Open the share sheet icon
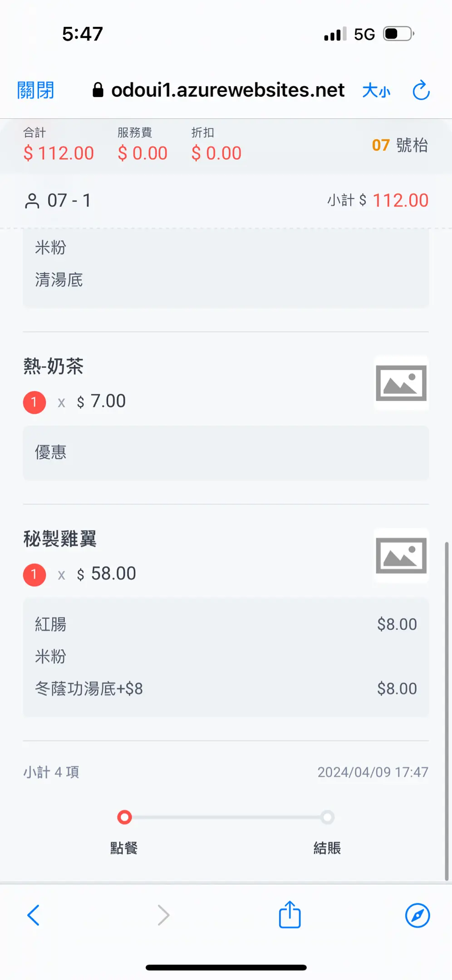 pyautogui.click(x=290, y=915)
